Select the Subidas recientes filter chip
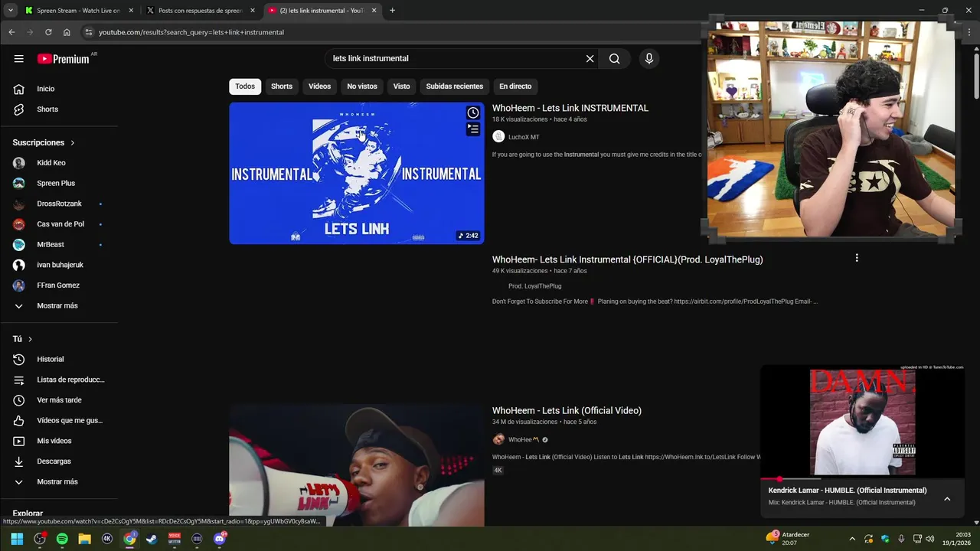Viewport: 980px width, 551px height. click(455, 86)
